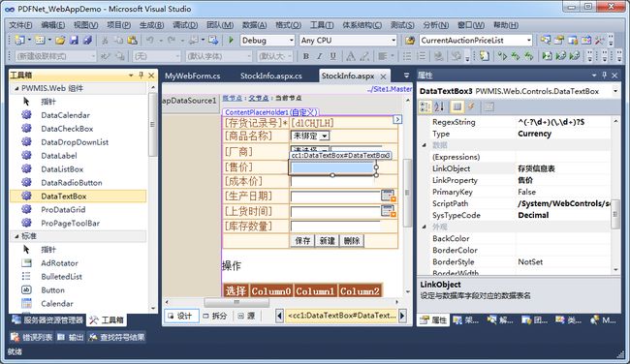Select DataRadioButton in the toolbox
This screenshot has width=630, height=364.
click(72, 183)
